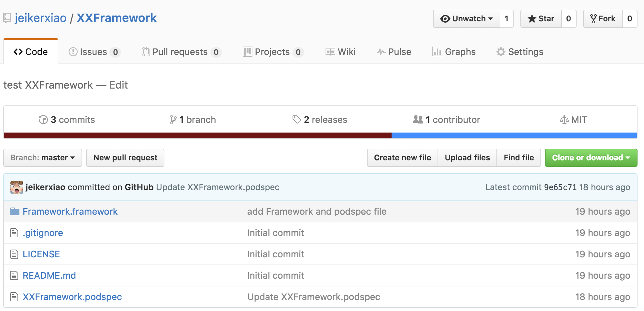View the forks count 0

pyautogui.click(x=630, y=19)
